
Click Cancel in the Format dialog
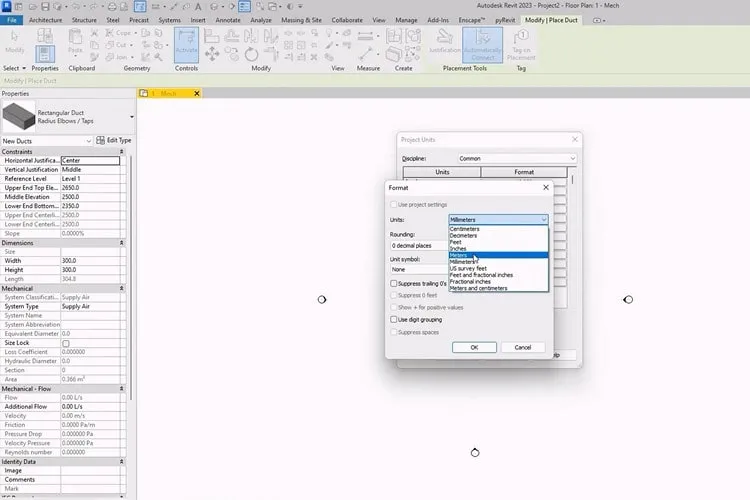click(523, 347)
